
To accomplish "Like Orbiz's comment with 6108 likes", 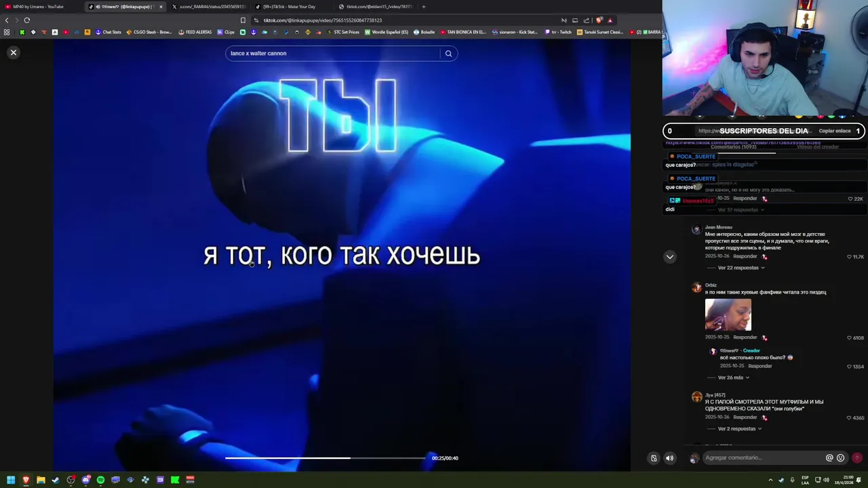I will coord(850,338).
